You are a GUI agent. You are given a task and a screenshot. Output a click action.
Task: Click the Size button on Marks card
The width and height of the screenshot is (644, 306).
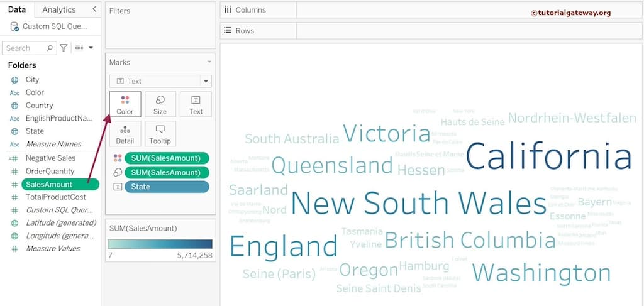(160, 104)
